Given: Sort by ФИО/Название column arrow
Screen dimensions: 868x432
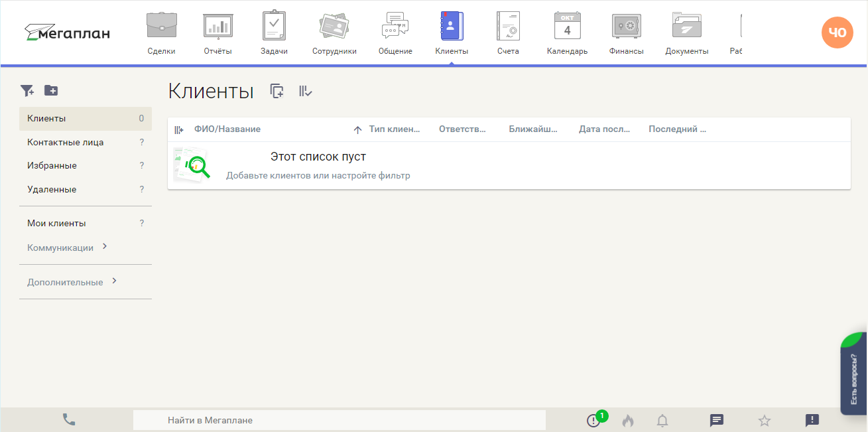Looking at the screenshot, I should point(357,130).
